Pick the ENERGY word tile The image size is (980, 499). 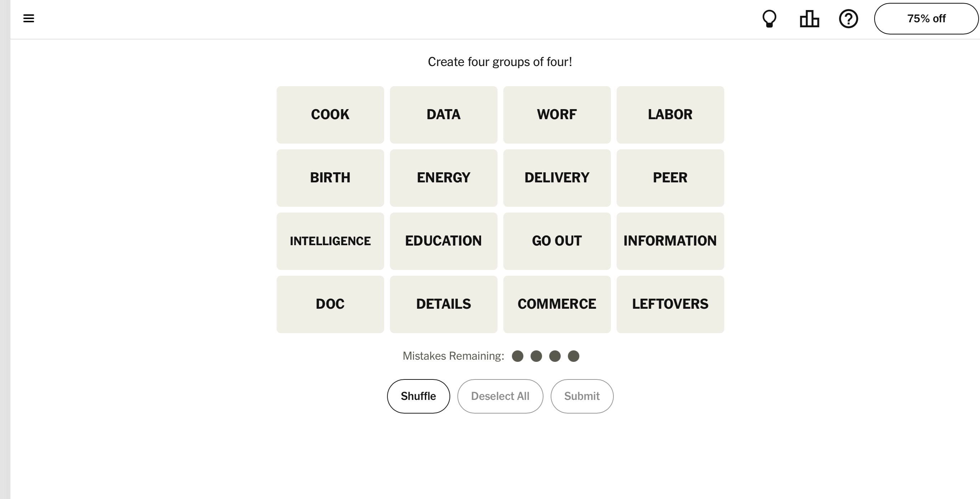coord(443,178)
